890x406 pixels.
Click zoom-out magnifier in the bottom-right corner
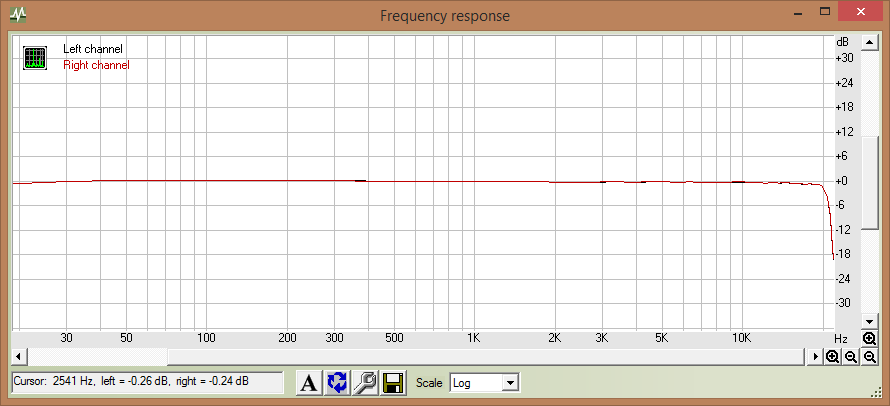[x=870, y=357]
